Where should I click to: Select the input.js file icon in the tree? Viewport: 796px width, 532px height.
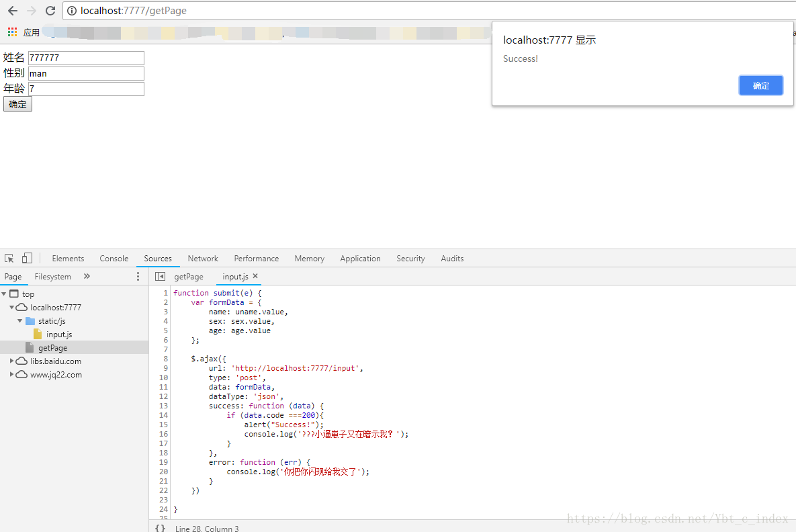38,334
